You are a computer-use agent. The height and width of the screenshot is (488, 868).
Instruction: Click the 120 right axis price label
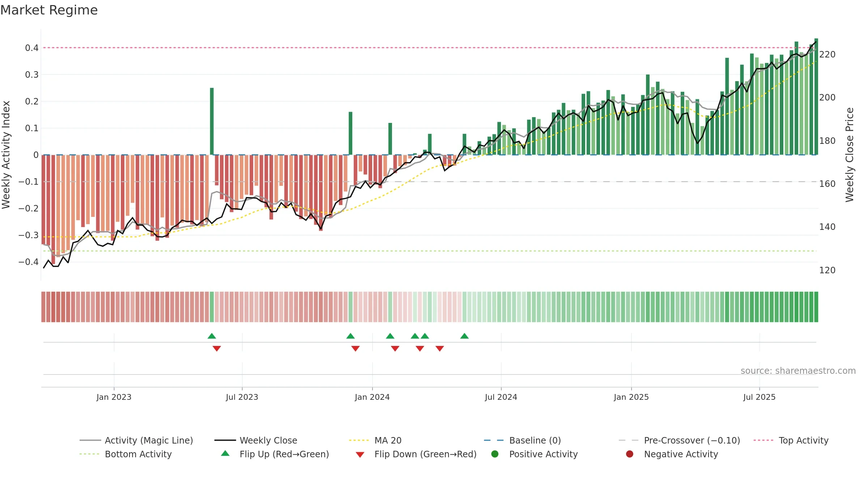pyautogui.click(x=827, y=270)
